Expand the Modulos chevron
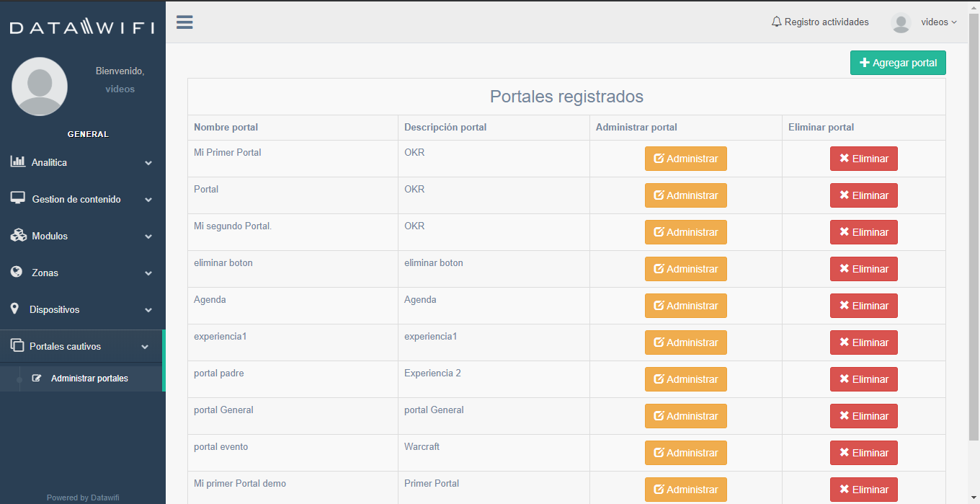Viewport: 980px width, 504px height. [148, 236]
